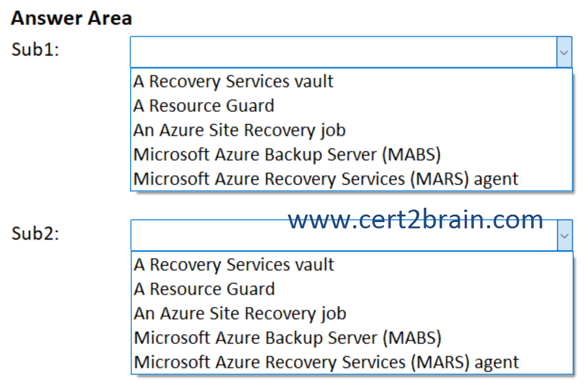Screen dimensions: 588x391
Task: Select 'A Recovery Services vault' for Sub2
Action: pos(233,264)
